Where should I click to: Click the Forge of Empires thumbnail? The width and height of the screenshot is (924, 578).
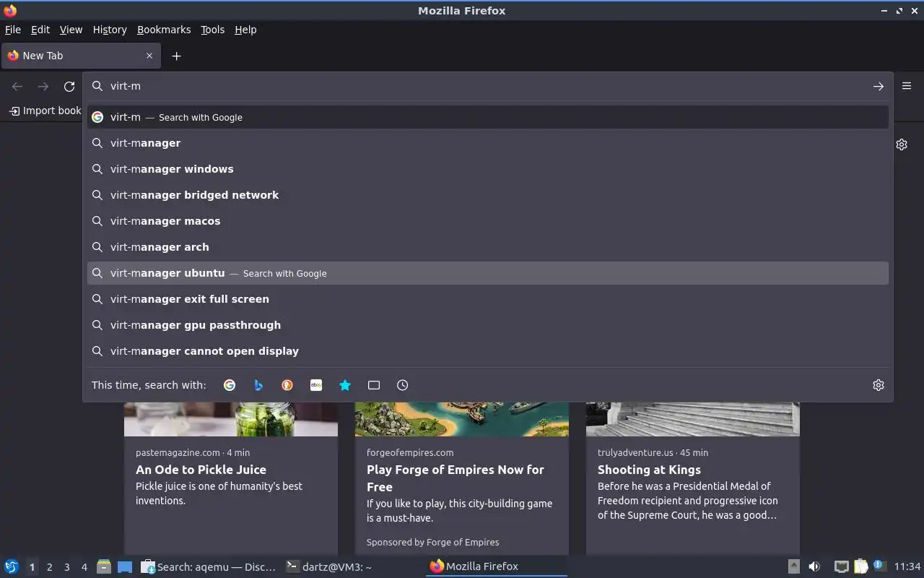[x=462, y=419]
